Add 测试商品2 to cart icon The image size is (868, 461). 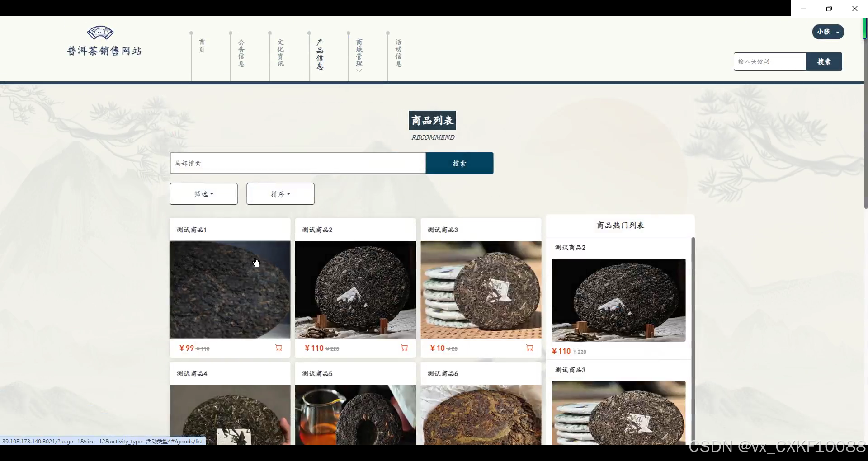pos(404,348)
